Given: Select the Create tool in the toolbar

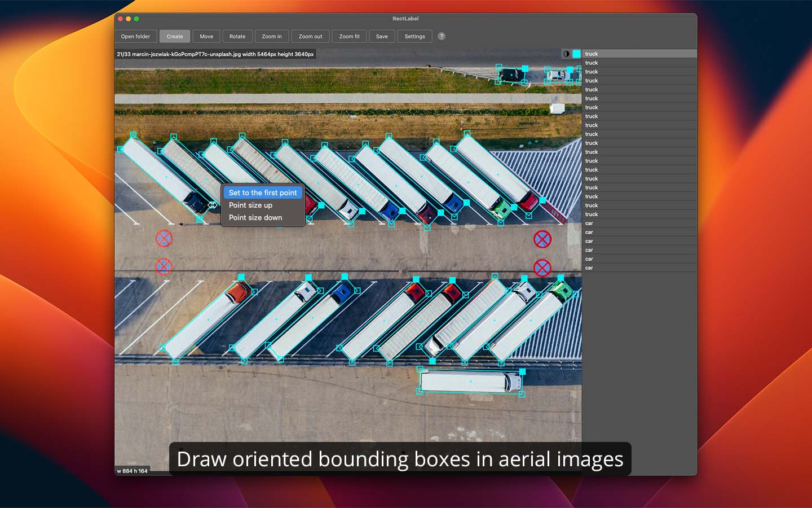Looking at the screenshot, I should [x=175, y=36].
